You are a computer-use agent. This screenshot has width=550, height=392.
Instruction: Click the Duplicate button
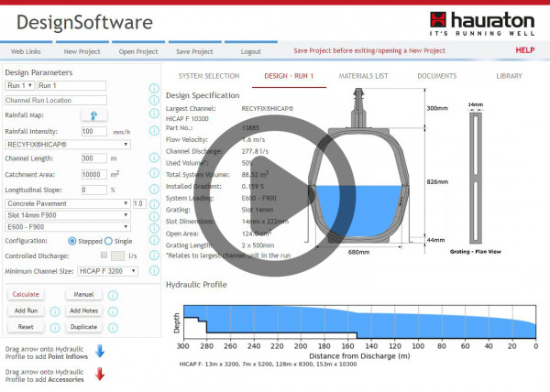coord(83,327)
